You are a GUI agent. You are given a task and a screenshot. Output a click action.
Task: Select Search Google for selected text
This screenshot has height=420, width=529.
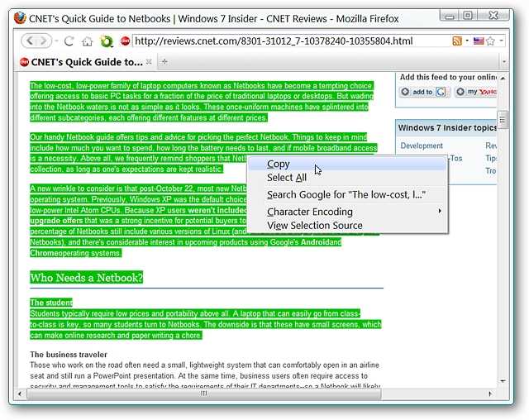click(x=346, y=194)
